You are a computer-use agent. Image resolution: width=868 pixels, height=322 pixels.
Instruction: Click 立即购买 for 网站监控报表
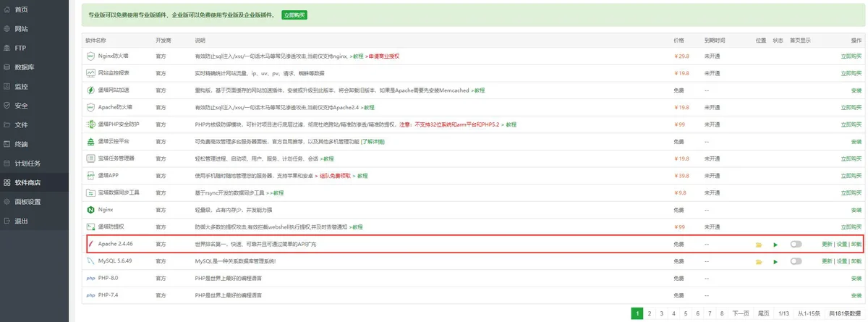point(851,73)
